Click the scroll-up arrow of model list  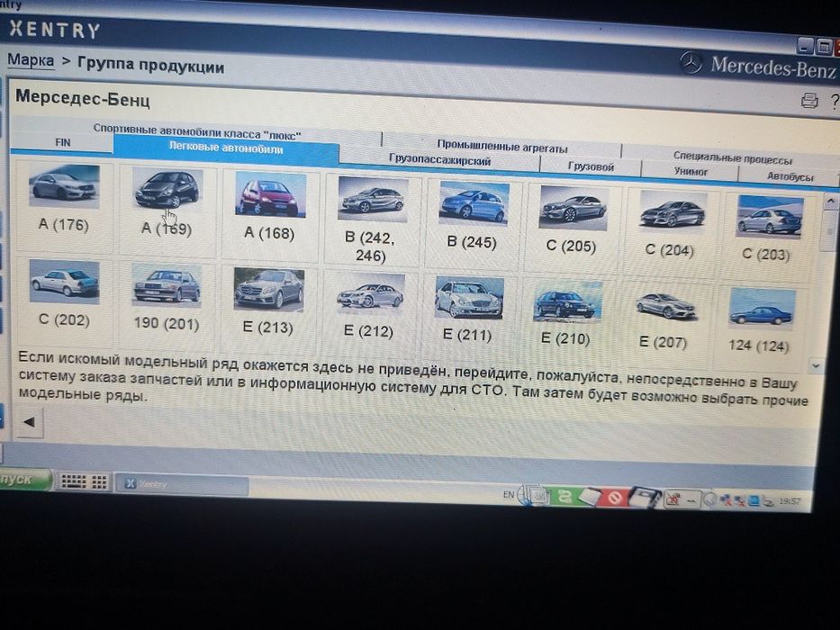[x=830, y=202]
